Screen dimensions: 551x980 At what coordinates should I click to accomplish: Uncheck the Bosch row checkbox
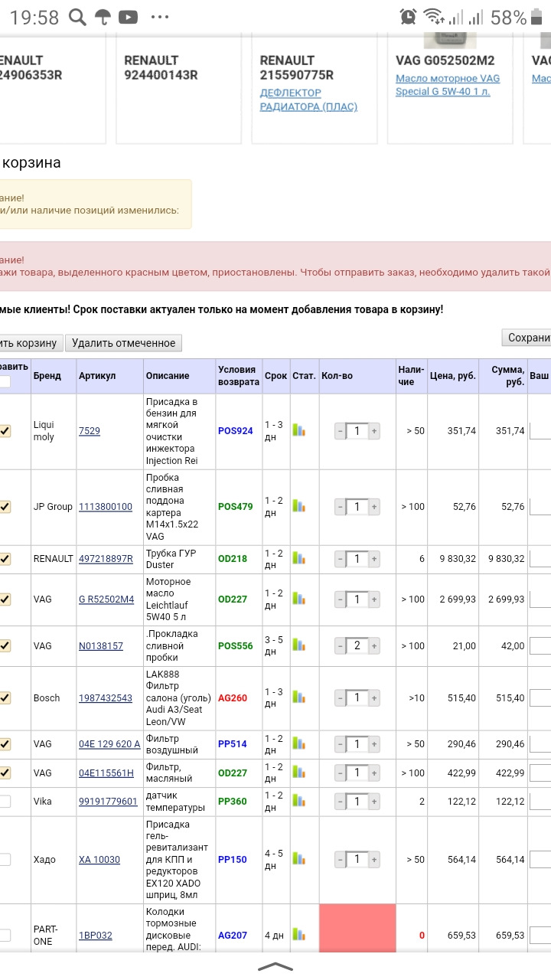tap(5, 697)
